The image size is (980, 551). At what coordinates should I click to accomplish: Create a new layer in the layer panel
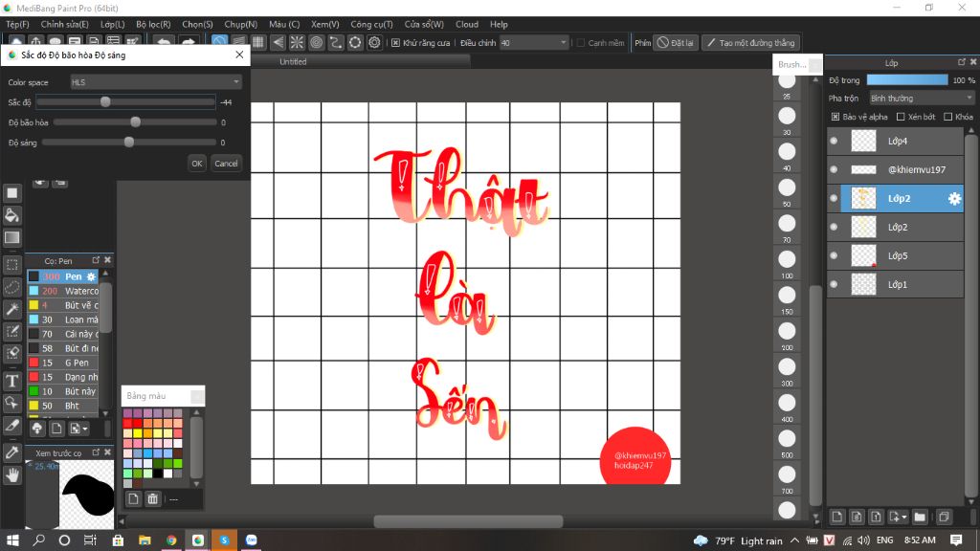click(836, 517)
